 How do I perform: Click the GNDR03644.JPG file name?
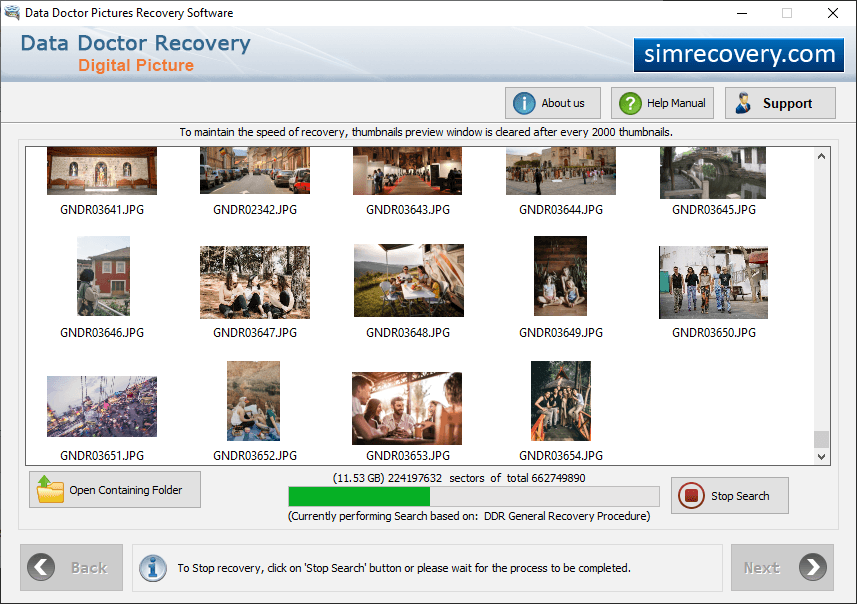561,210
